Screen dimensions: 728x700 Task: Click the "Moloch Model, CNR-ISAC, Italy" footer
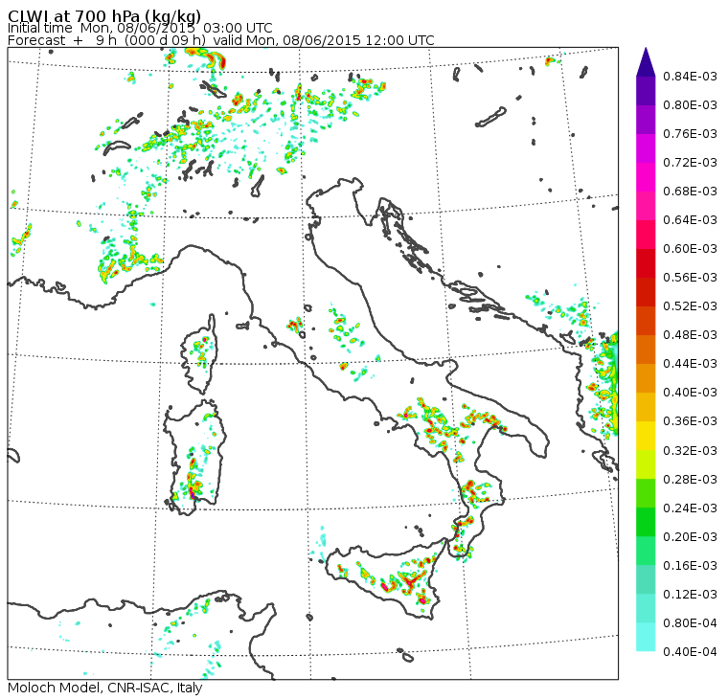pos(105,688)
